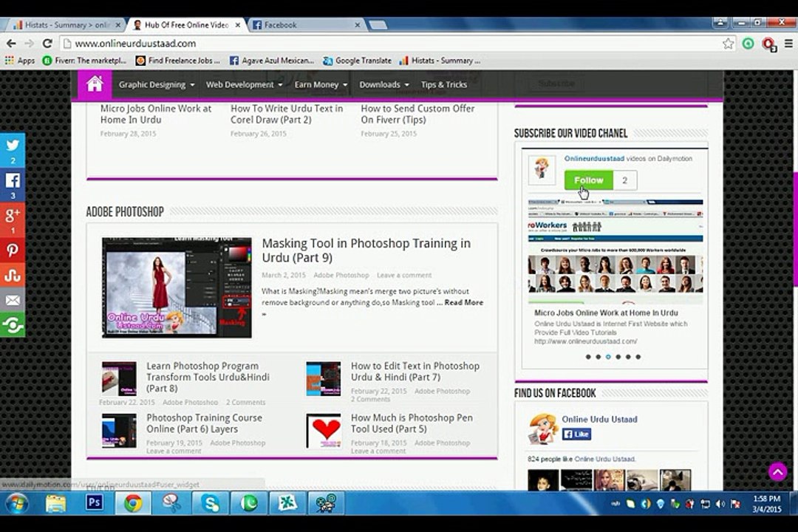The width and height of the screenshot is (798, 532).
Task: Open Skype from the taskbar
Action: pyautogui.click(x=210, y=503)
